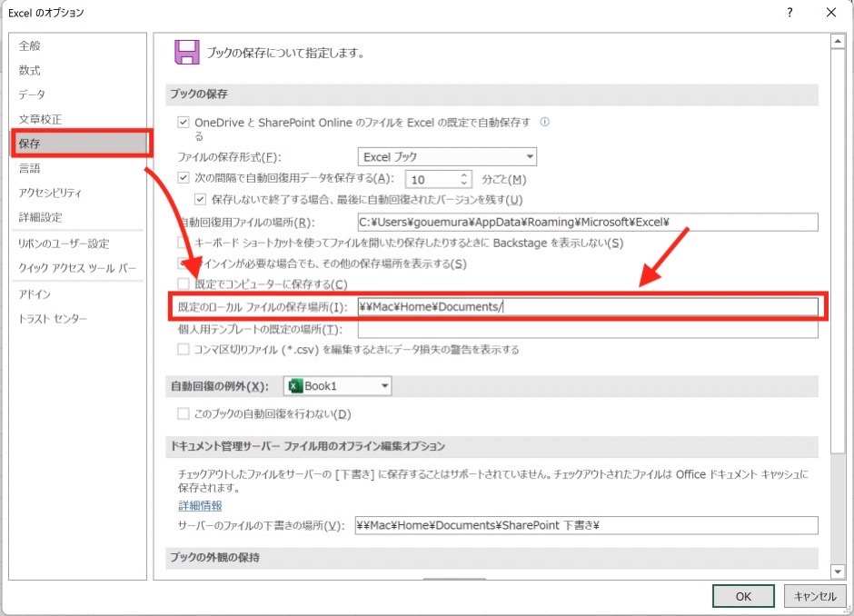Screen dimensions: 854x616
Task: Enable the CSV data loss warning checkbox
Action: pos(184,349)
